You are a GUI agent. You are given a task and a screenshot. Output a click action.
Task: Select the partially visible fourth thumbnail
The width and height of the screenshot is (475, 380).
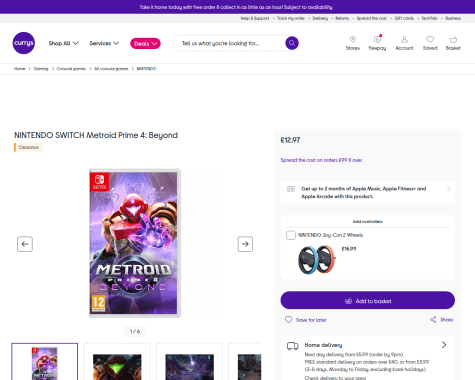245,362
